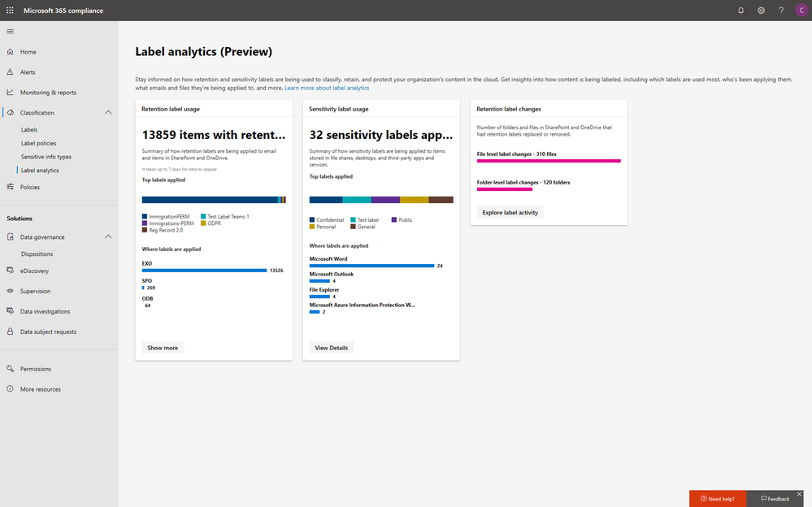Open Monitoring & reports page
Viewport: 812px width, 507px height.
pyautogui.click(x=48, y=92)
